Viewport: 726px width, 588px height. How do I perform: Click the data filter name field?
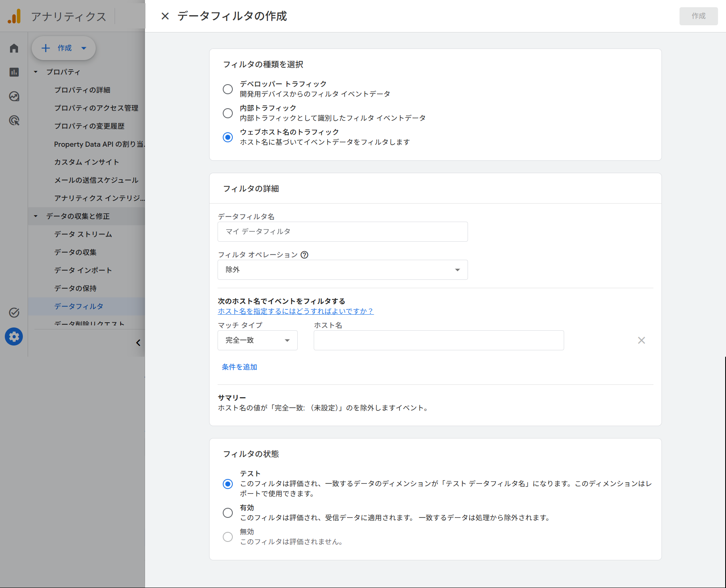[x=343, y=232]
